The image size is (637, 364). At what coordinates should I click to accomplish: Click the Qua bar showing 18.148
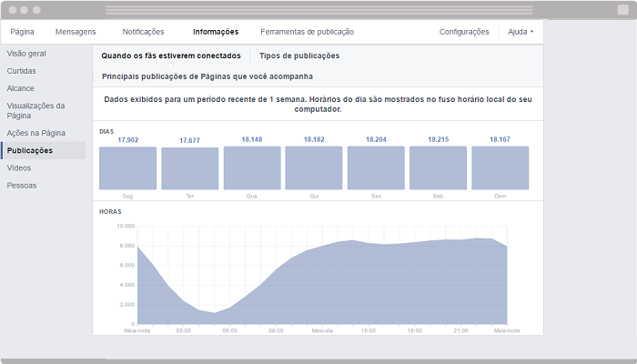coord(252,168)
